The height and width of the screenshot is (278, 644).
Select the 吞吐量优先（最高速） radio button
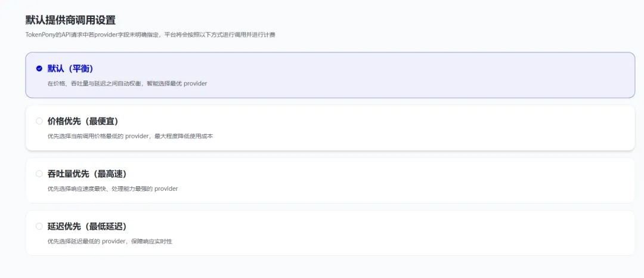39,174
